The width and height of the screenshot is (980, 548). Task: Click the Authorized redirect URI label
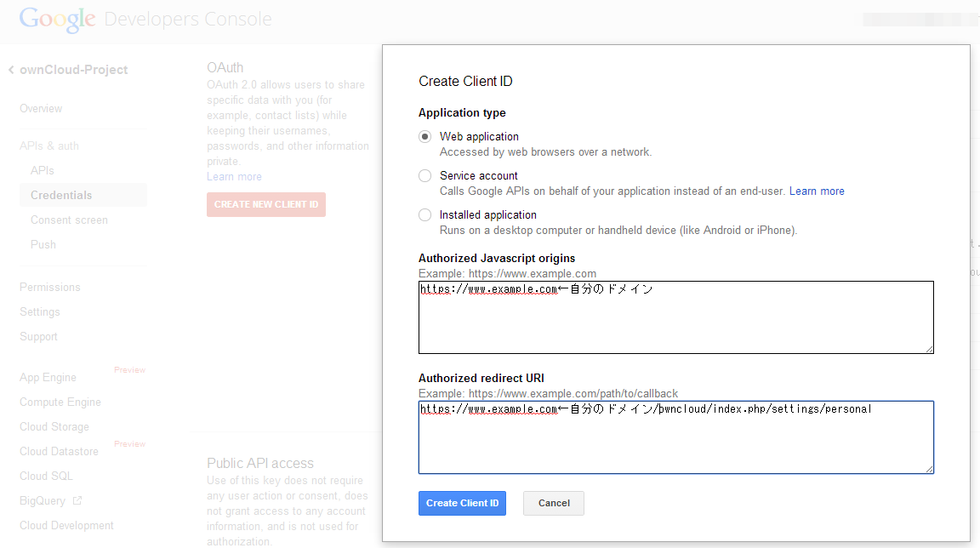(481, 379)
